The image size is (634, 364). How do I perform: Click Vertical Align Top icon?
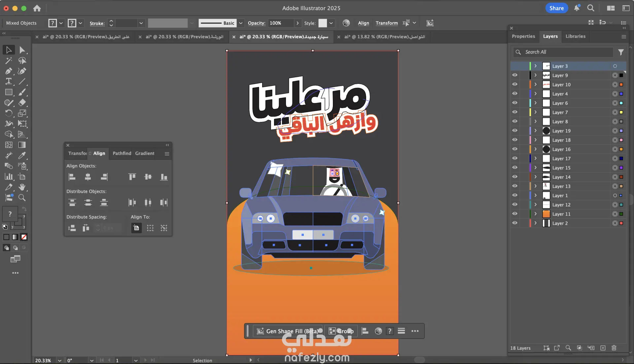click(132, 177)
